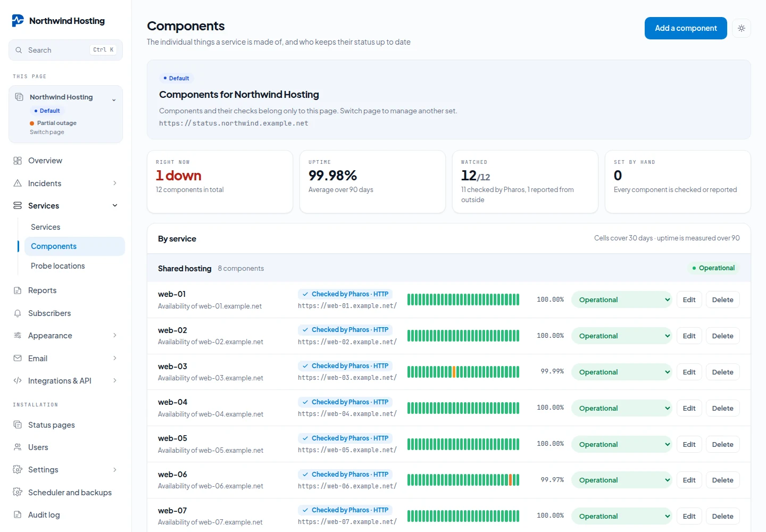Expand the Settings submenu chevron
Image resolution: width=766 pixels, height=532 pixels.
115,470
